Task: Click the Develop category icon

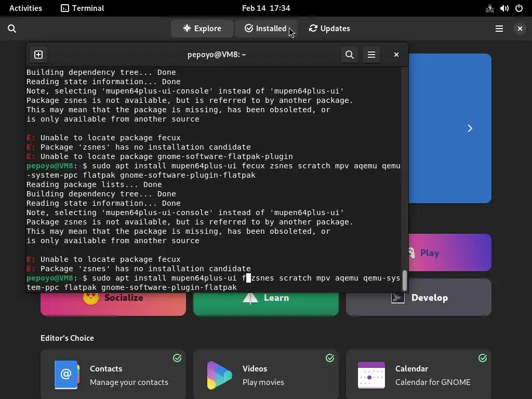Action: click(397, 298)
